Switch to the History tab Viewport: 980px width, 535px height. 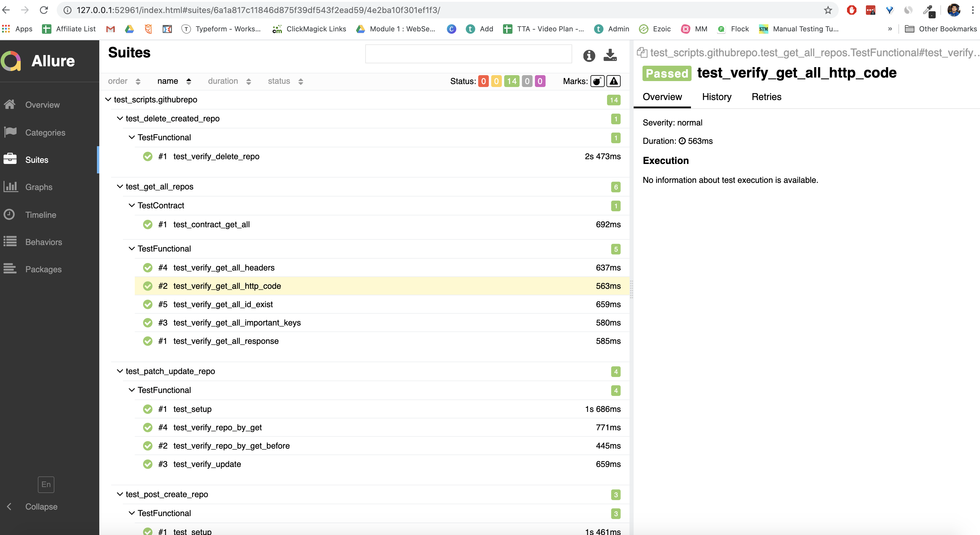(x=716, y=97)
